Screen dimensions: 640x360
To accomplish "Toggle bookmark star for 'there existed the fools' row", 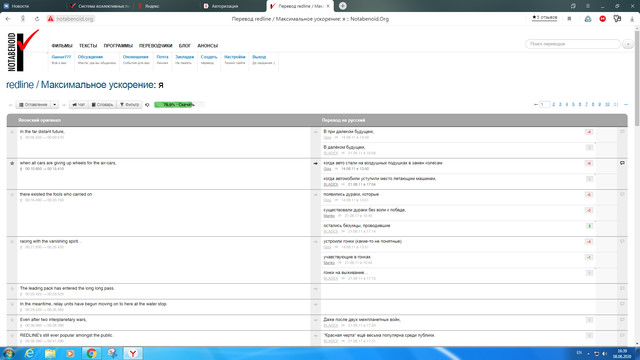I will click(12, 195).
